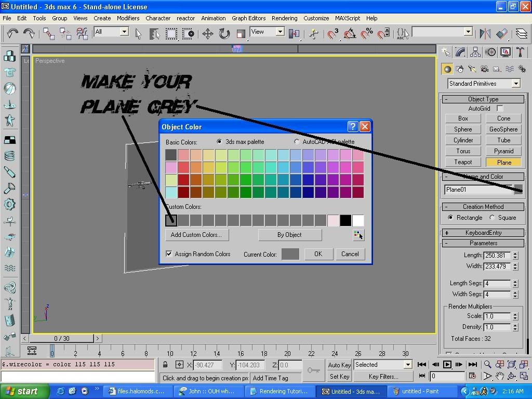Open the Named Selection Sets dropdown
Screen dimensions: 532x399
coord(468,32)
